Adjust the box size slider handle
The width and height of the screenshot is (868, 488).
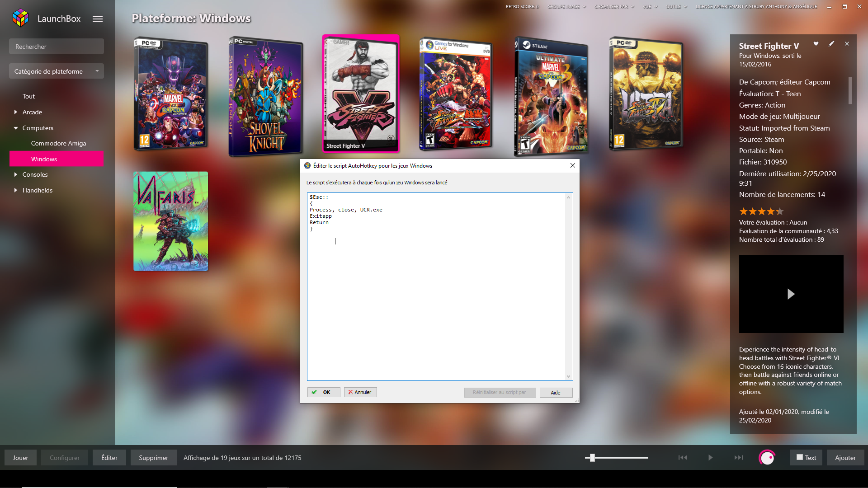point(592,458)
